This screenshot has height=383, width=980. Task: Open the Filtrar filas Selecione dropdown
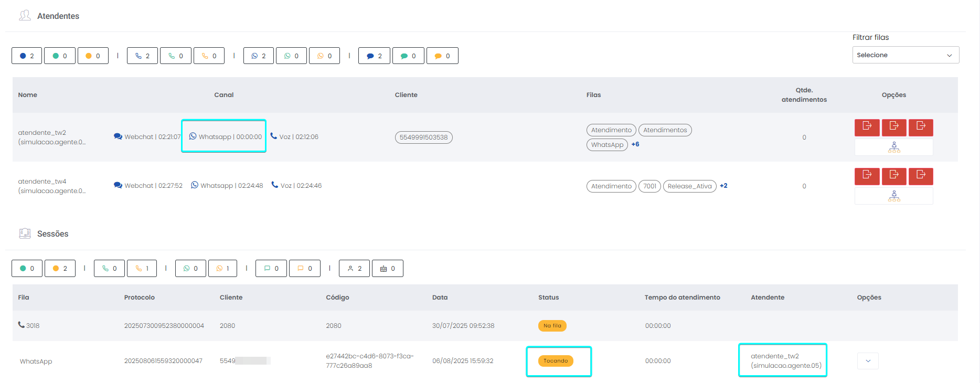[905, 55]
